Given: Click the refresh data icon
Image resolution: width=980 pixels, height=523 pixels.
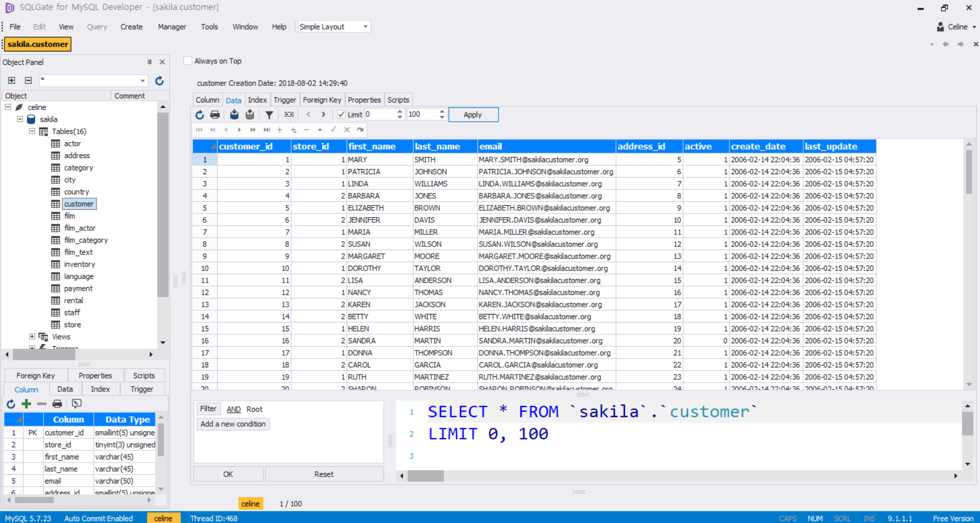Looking at the screenshot, I should coord(199,114).
